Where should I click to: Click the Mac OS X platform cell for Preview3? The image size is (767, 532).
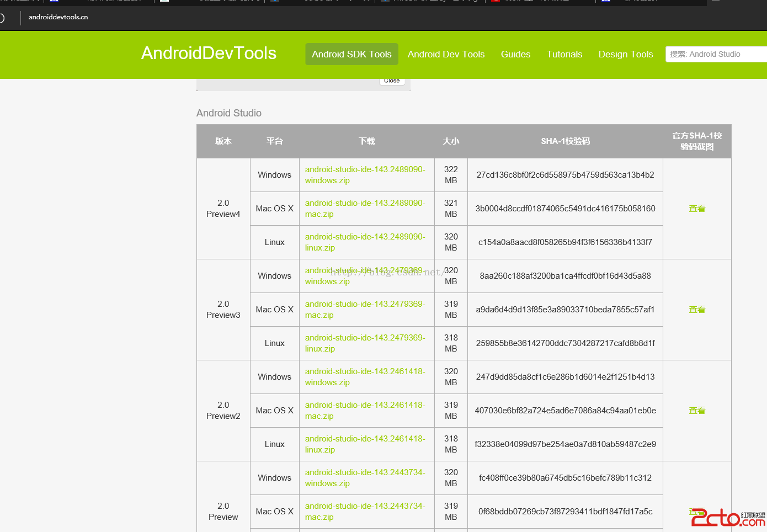click(x=275, y=310)
